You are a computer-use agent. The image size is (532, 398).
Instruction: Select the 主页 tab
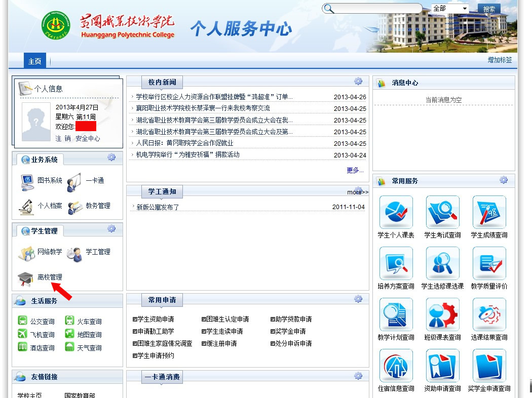tap(35, 61)
